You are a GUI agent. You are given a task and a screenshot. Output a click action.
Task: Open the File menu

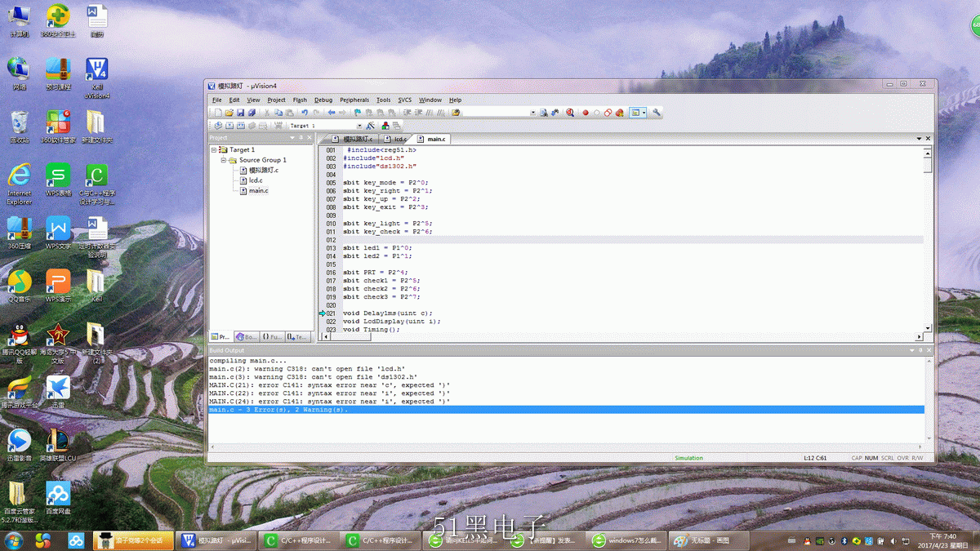pos(217,100)
